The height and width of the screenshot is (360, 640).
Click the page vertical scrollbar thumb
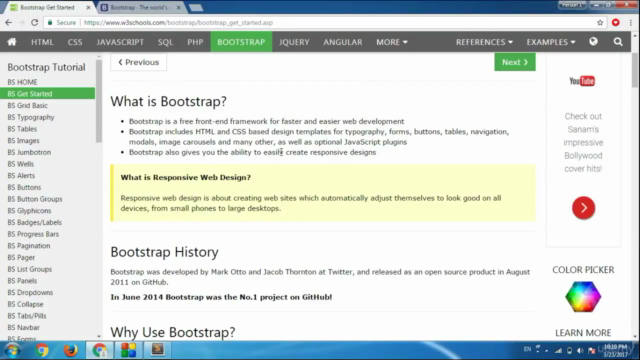(x=635, y=69)
